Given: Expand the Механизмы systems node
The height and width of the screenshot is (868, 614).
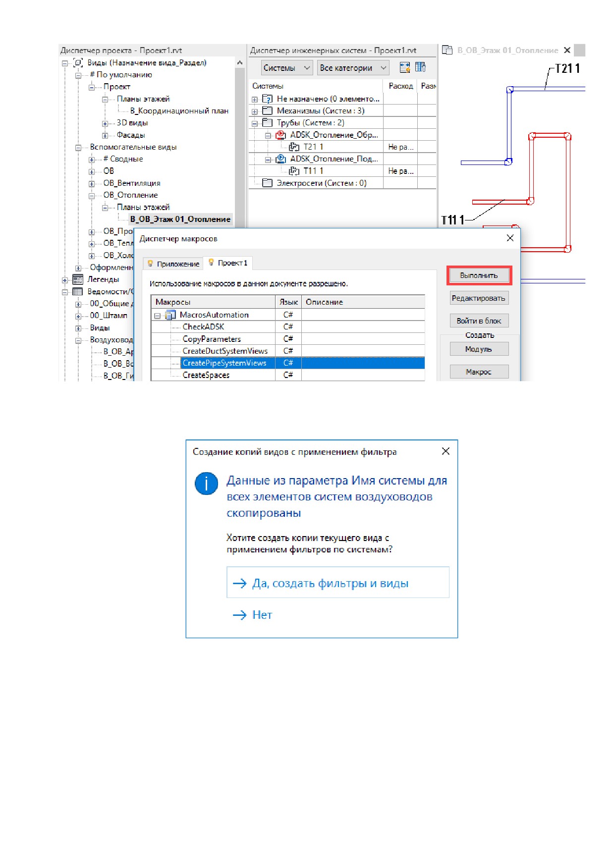Looking at the screenshot, I should coord(255,111).
